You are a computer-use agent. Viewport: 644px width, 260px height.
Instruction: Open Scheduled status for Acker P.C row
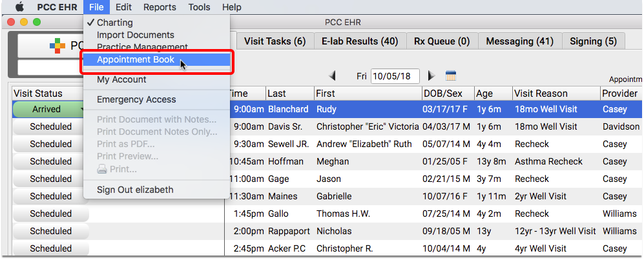point(51,249)
